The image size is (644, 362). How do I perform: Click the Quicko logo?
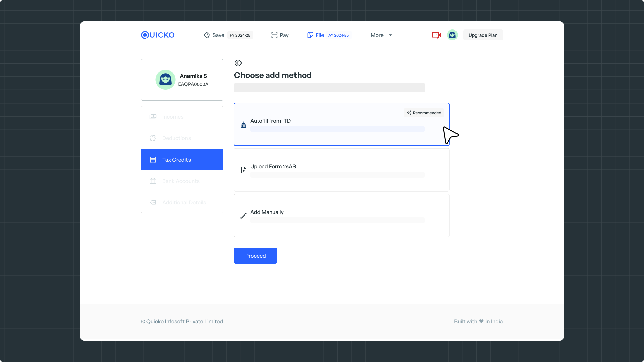(158, 35)
